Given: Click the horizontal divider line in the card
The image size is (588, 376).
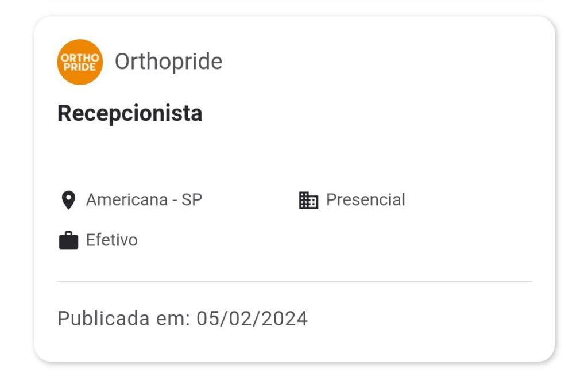Looking at the screenshot, I should 295,281.
